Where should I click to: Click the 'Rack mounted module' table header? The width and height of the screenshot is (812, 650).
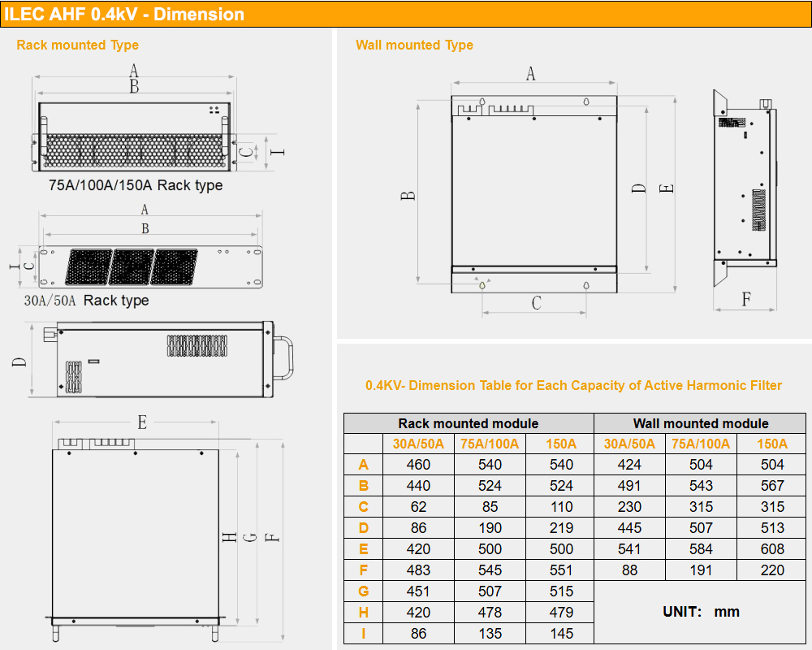(469, 423)
